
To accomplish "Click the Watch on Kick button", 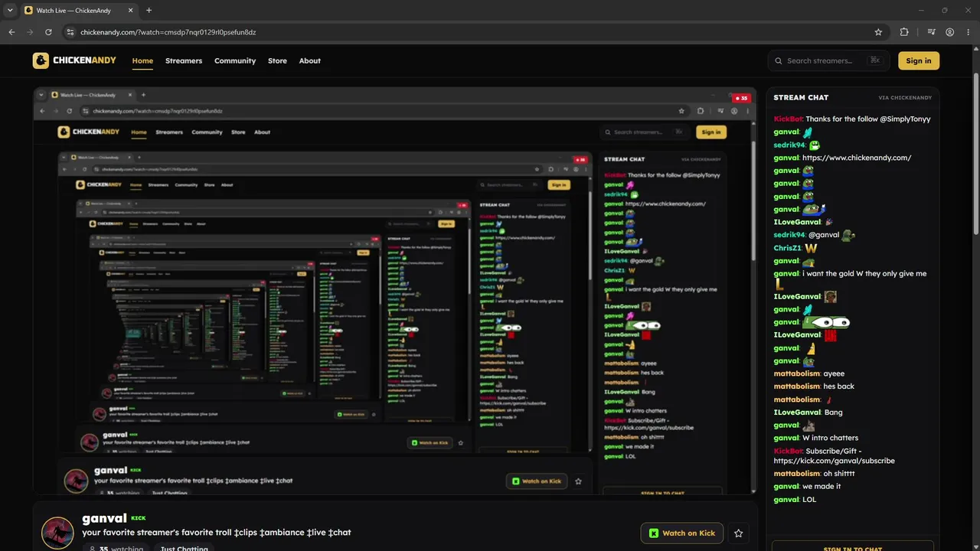I will click(682, 533).
